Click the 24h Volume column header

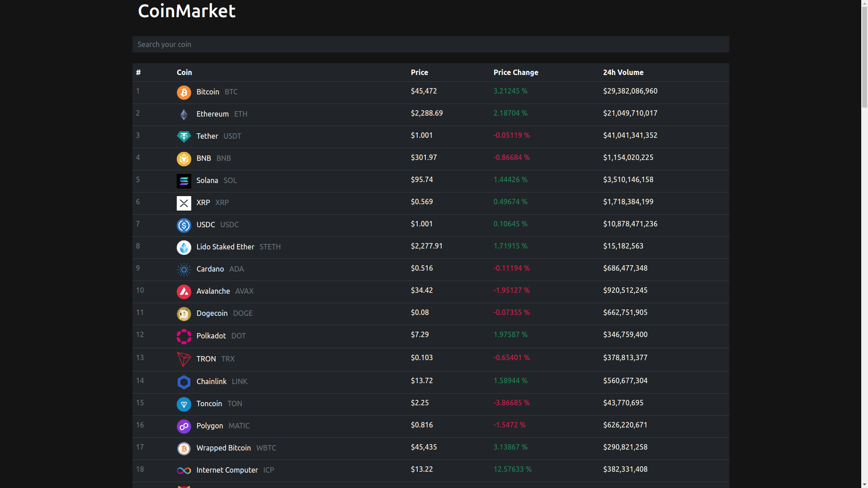pyautogui.click(x=623, y=72)
